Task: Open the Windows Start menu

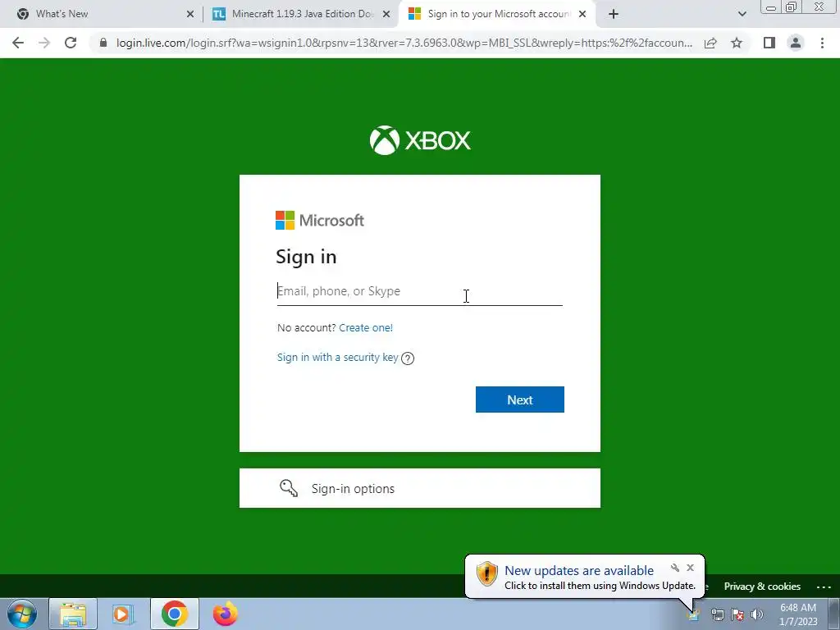Action: [22, 614]
